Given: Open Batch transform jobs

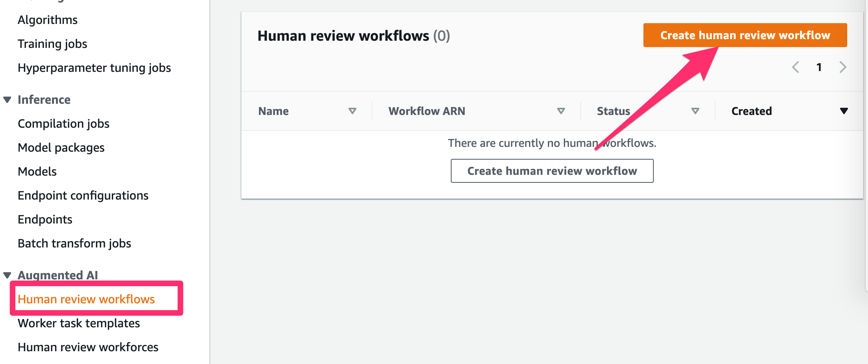Looking at the screenshot, I should [x=74, y=243].
